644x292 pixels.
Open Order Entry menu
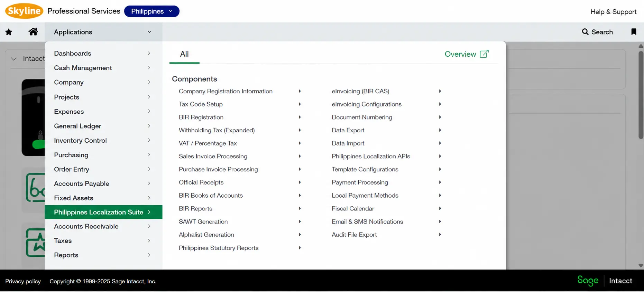click(103, 169)
